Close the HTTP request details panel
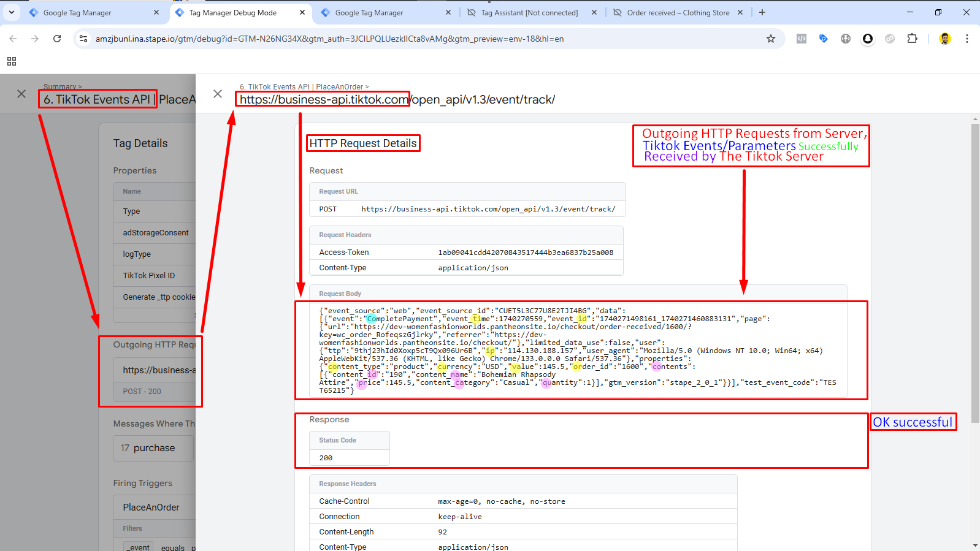 (218, 94)
